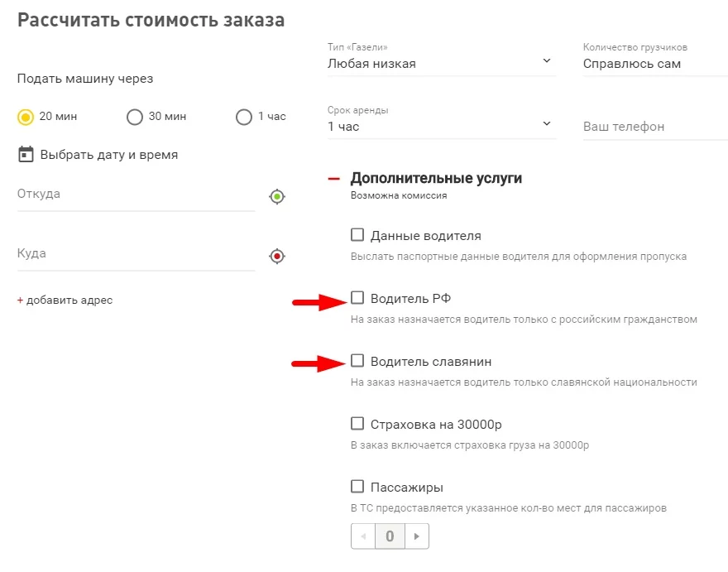Check the Страховка на 30000р option

click(357, 424)
